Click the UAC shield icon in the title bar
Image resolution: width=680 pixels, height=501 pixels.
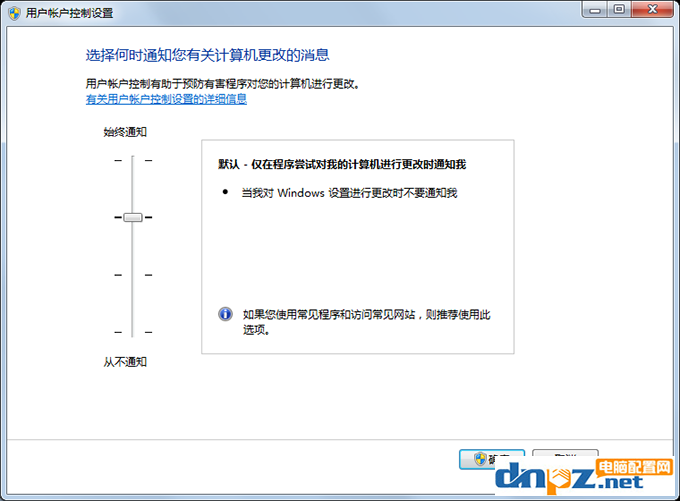click(x=14, y=13)
